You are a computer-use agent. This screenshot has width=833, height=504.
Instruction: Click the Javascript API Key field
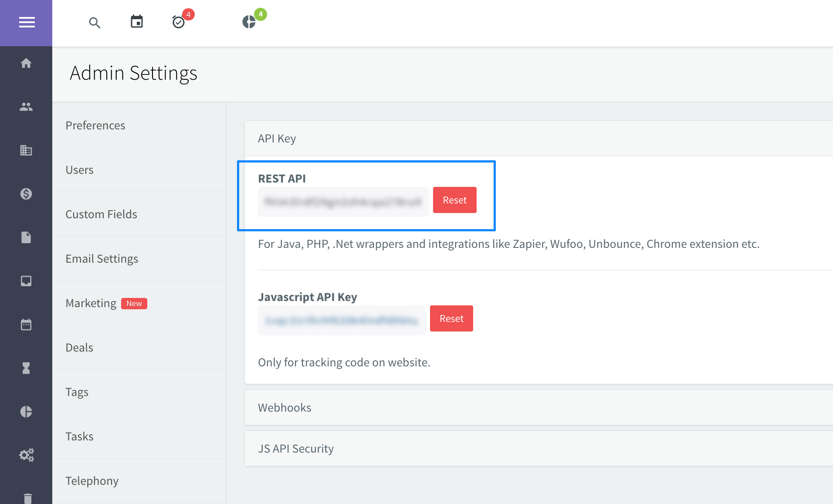click(x=342, y=321)
